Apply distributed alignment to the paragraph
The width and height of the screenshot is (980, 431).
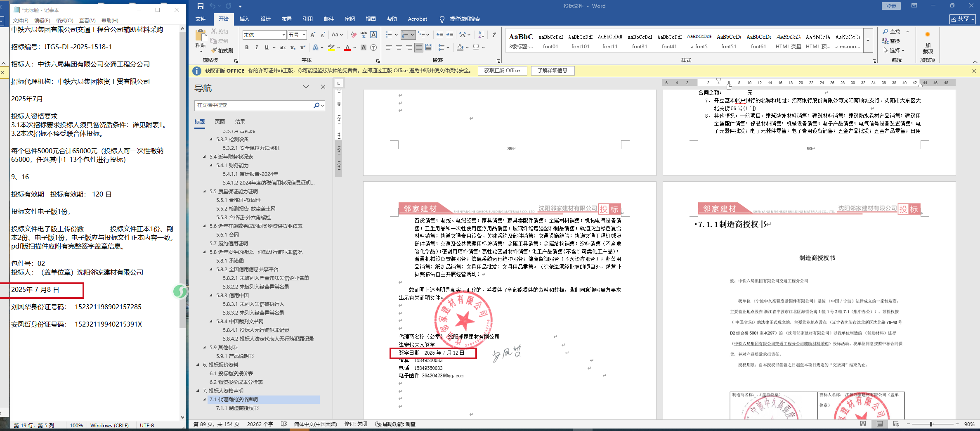click(429, 47)
